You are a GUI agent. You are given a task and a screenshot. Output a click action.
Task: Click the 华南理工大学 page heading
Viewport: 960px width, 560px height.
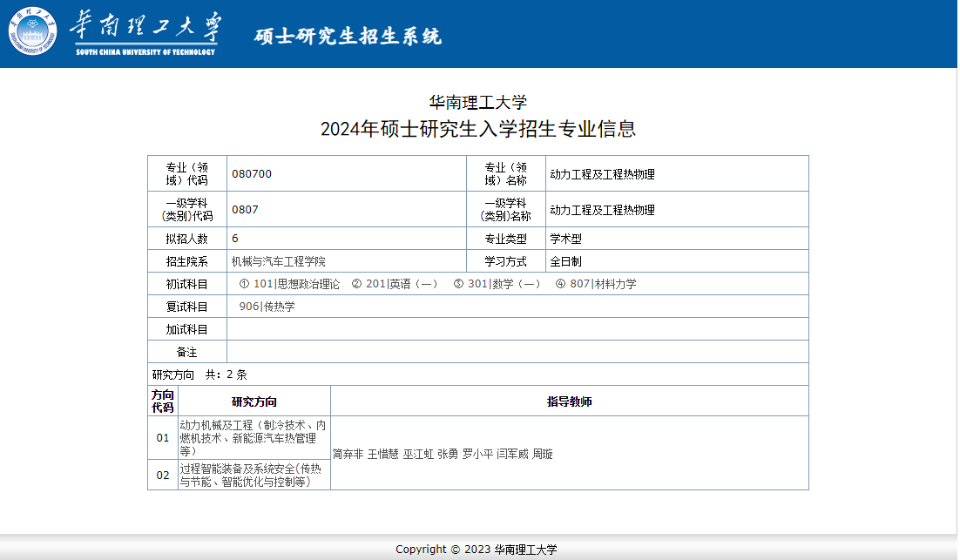tap(478, 102)
